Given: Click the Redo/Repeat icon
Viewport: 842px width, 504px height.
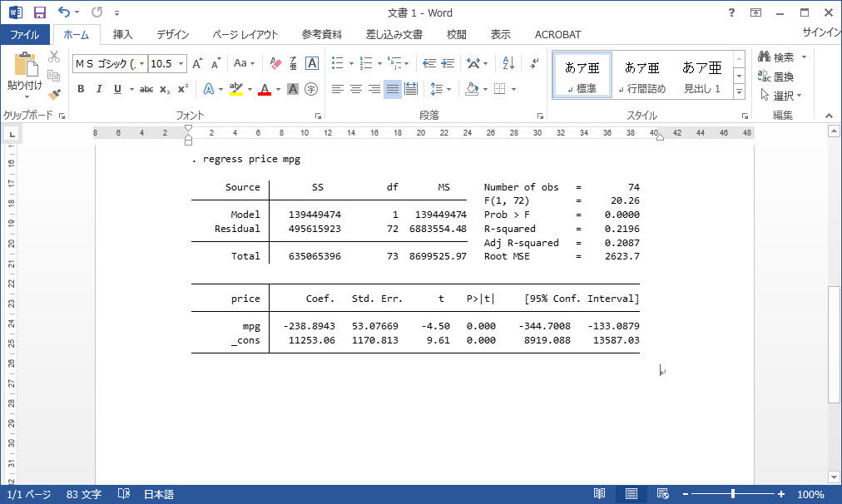Looking at the screenshot, I should [x=97, y=12].
